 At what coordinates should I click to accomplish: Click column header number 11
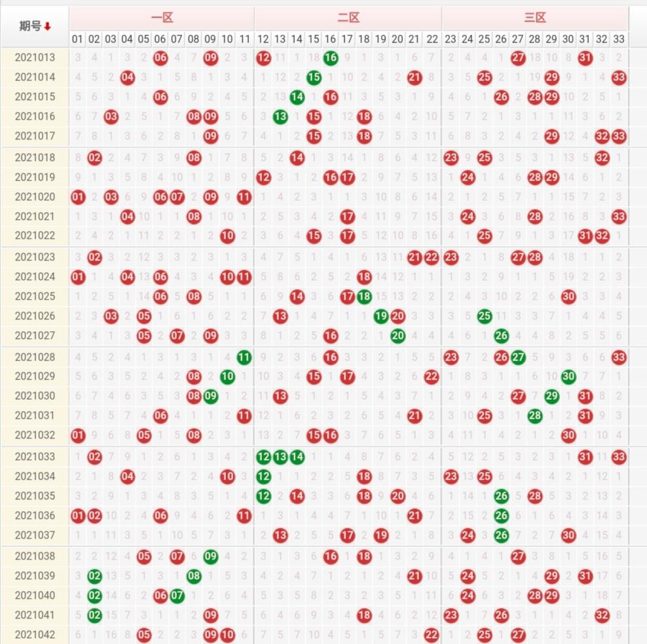point(245,39)
